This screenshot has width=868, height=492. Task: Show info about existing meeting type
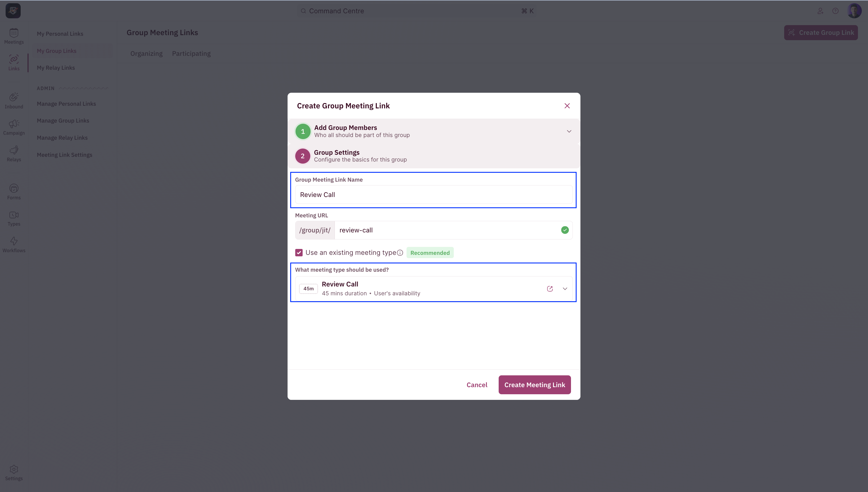[400, 253]
